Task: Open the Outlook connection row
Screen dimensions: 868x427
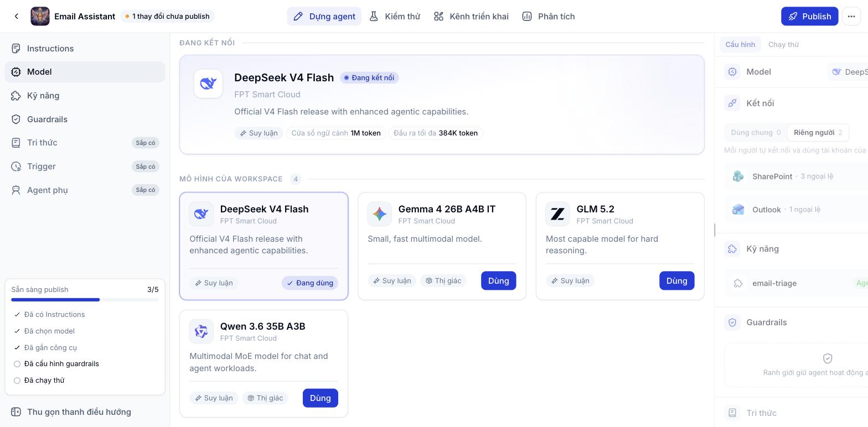Action: point(796,210)
